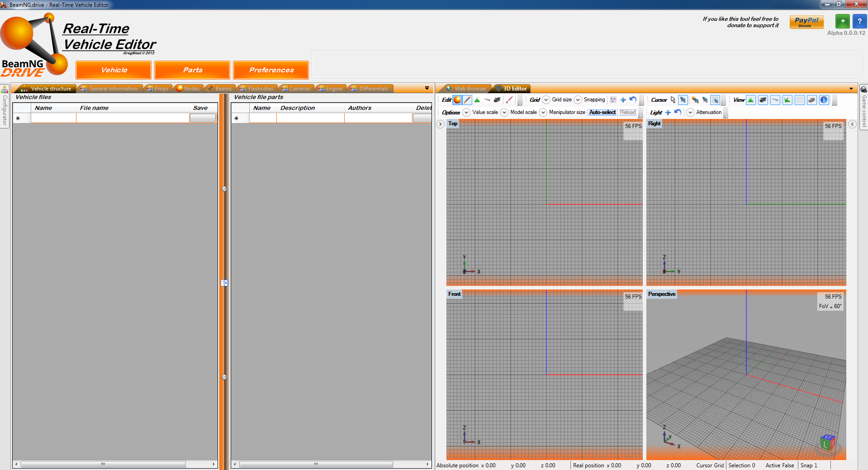
Task: Click the Delete button in Vehicle file parts row
Action: (x=422, y=118)
